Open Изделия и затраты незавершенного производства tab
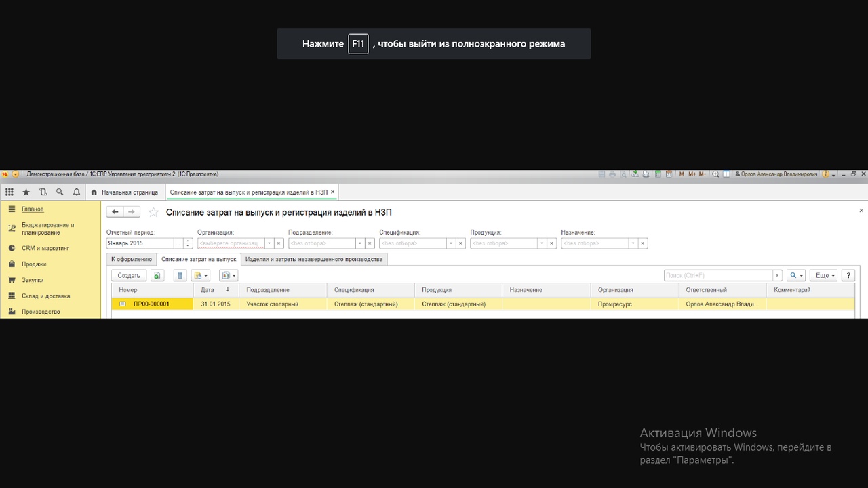Screen dimensions: 868x488 click(x=314, y=259)
